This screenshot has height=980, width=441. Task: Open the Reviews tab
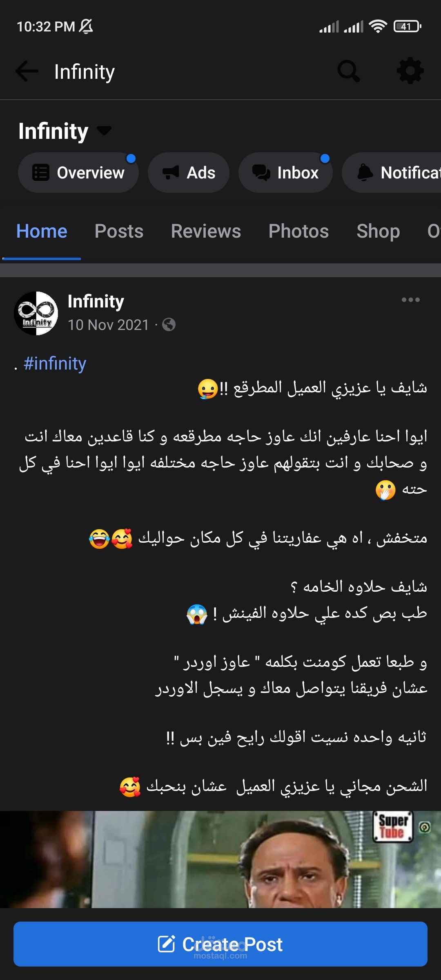(x=205, y=231)
